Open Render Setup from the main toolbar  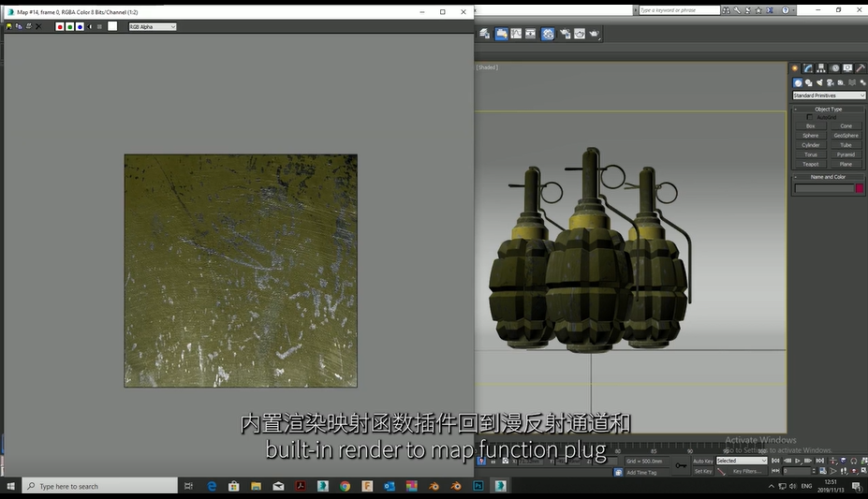click(565, 34)
